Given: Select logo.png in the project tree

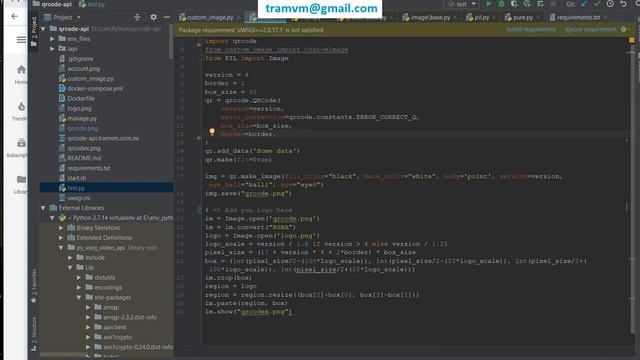Looking at the screenshot, I should click(x=75, y=109).
